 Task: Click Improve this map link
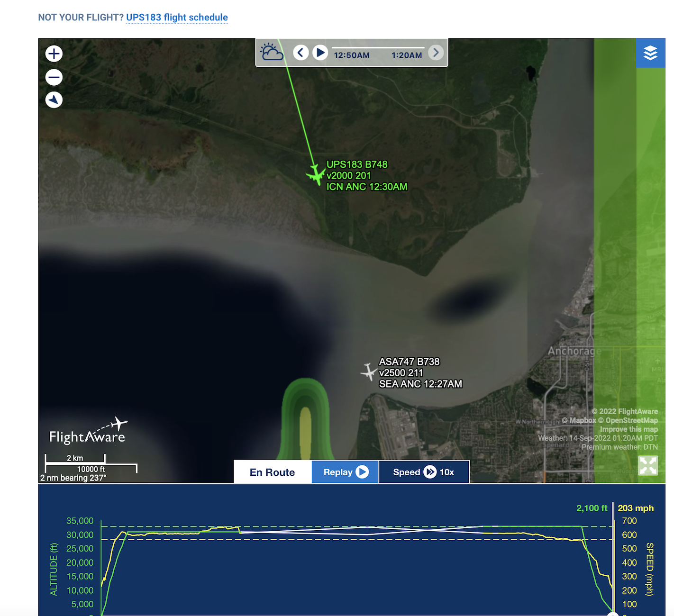(629, 429)
